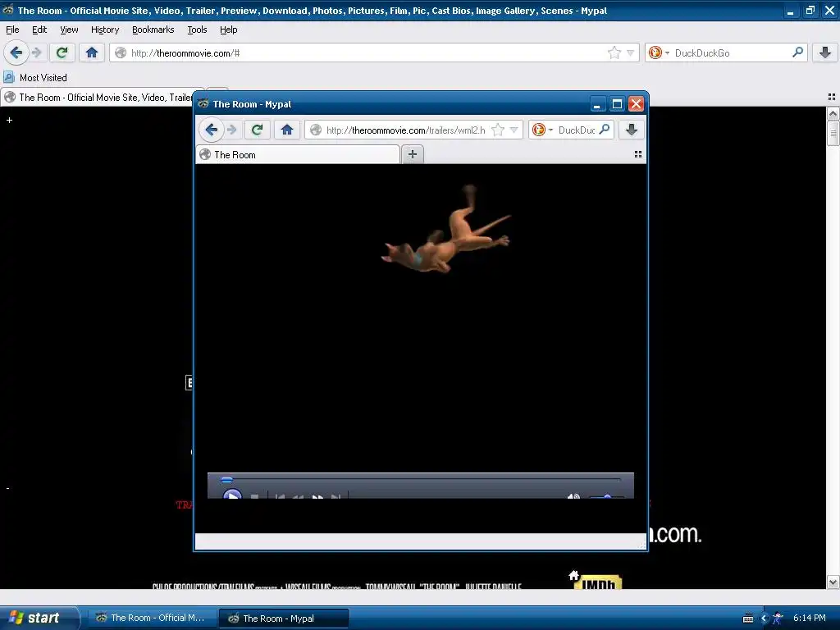The image size is (840, 630).
Task: Open the View menu
Action: click(69, 30)
